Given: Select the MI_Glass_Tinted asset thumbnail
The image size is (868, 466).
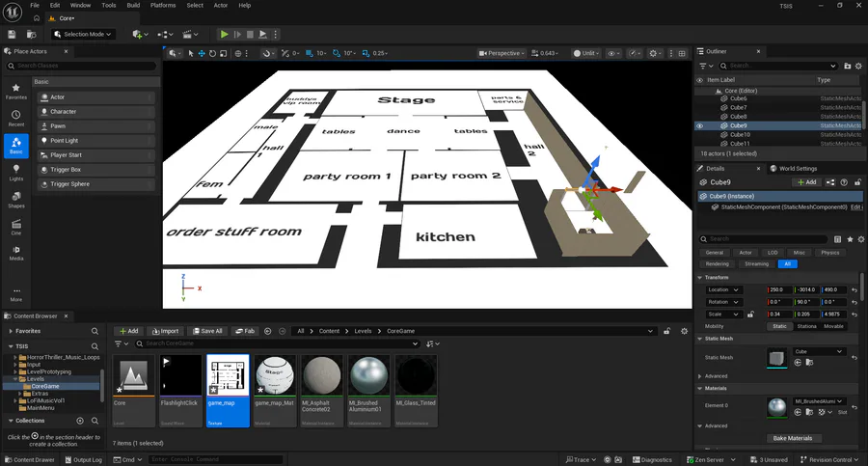Looking at the screenshot, I should coord(415,374).
